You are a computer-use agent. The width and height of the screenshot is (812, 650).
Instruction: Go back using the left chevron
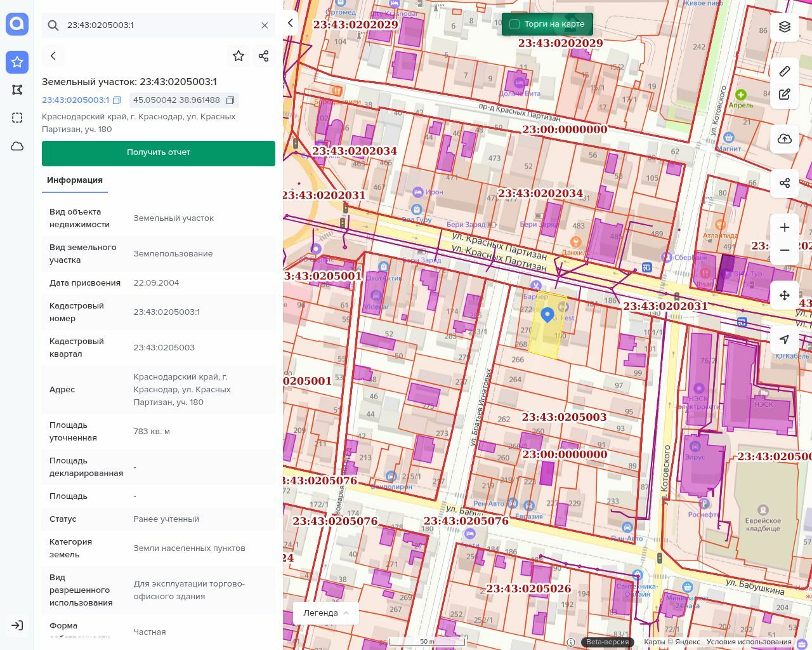[53, 56]
